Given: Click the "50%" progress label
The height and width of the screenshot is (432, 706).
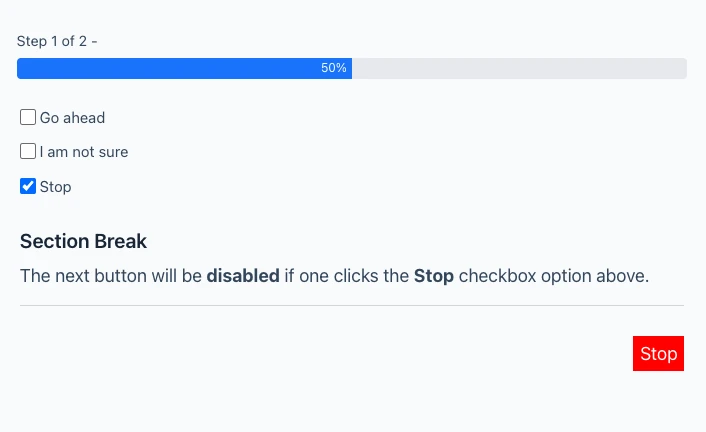Looking at the screenshot, I should [334, 68].
